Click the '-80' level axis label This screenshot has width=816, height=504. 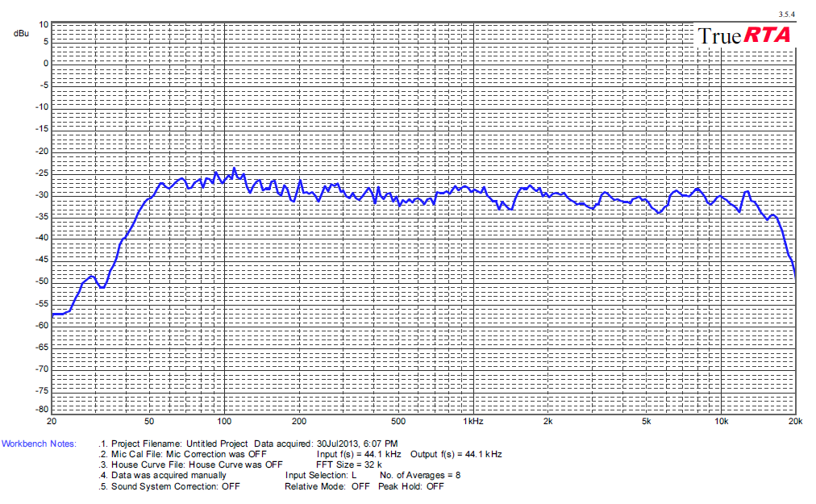[x=42, y=409]
